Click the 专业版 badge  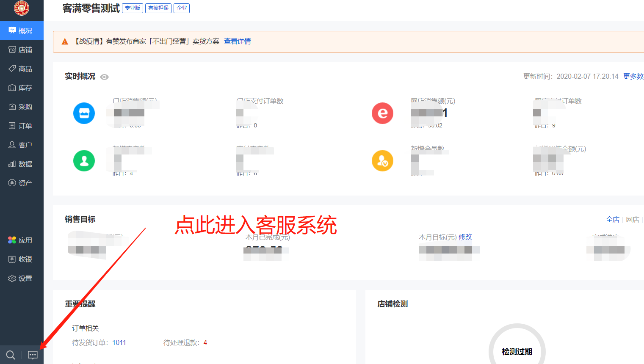(x=133, y=8)
